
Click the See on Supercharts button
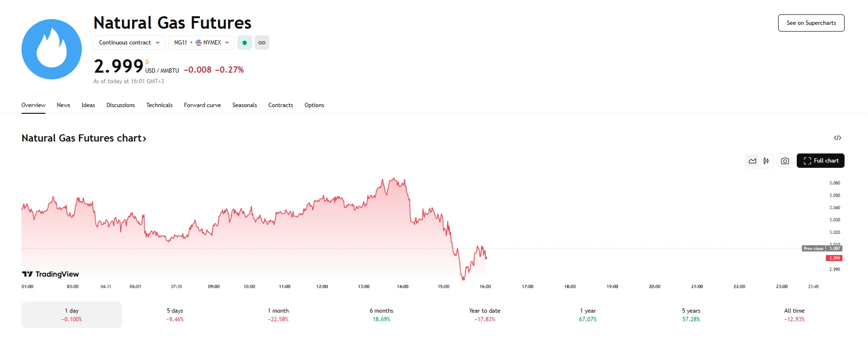tap(811, 22)
